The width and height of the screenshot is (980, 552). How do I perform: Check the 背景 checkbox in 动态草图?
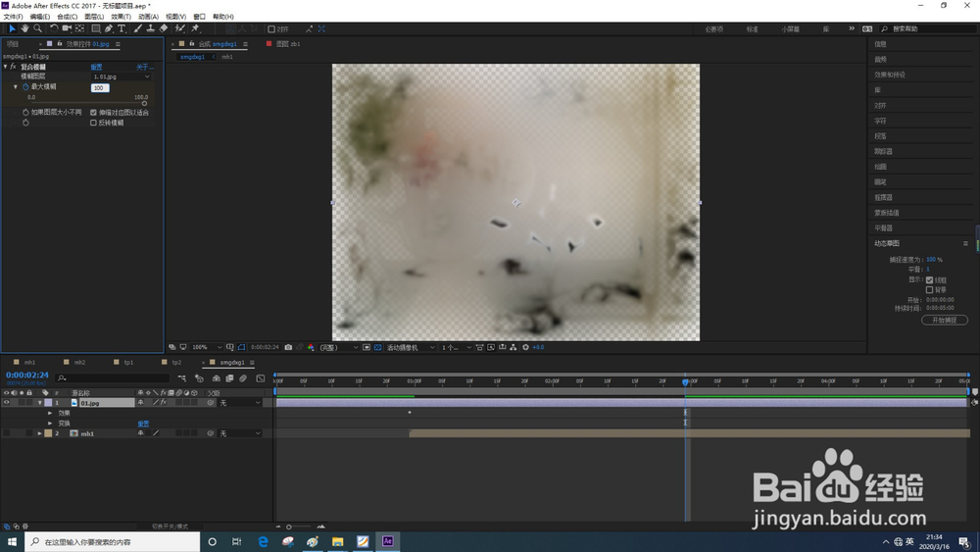pyautogui.click(x=929, y=290)
